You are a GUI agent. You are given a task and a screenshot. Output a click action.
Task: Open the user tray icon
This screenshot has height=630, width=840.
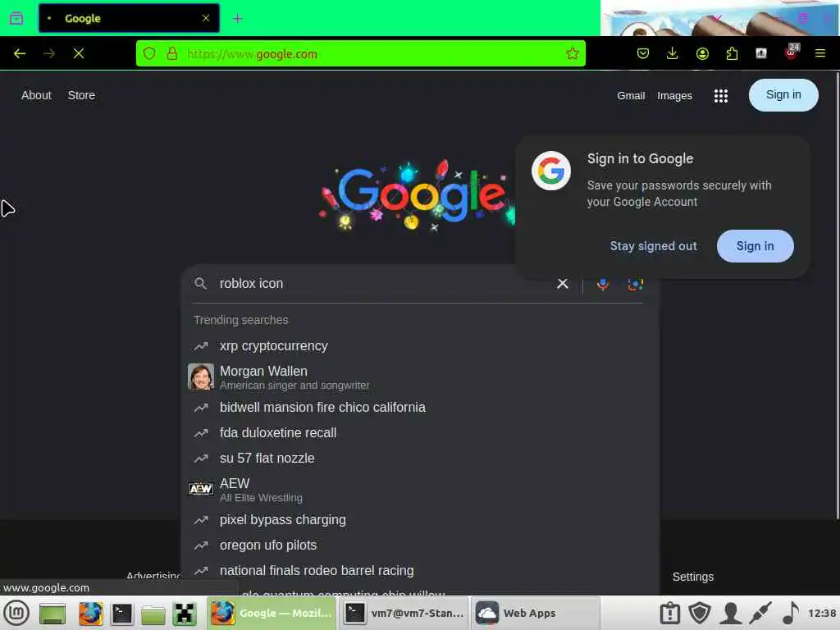click(730, 614)
